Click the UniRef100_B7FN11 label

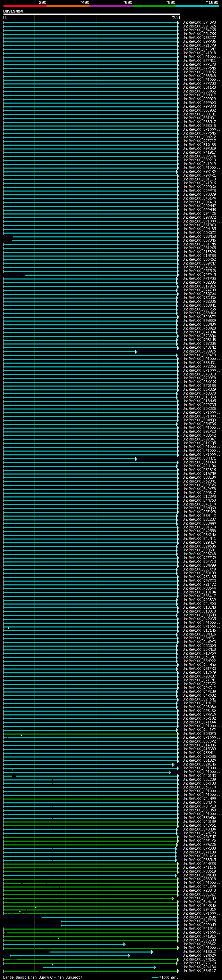[x=199, y=60]
